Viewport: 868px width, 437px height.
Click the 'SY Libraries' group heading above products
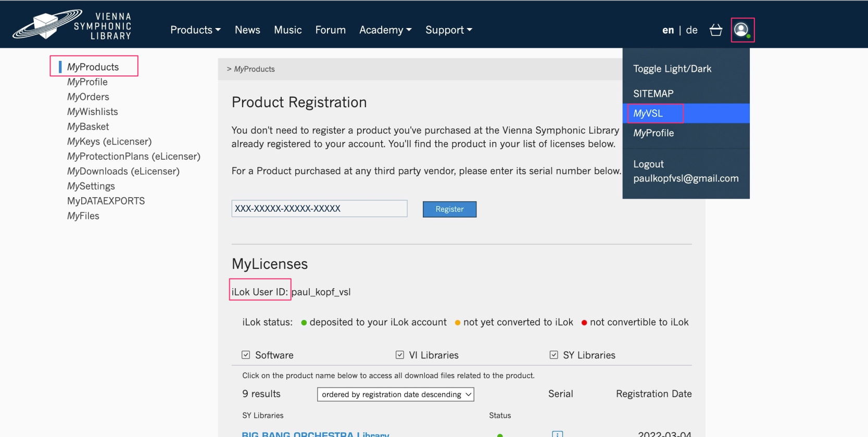(263, 416)
